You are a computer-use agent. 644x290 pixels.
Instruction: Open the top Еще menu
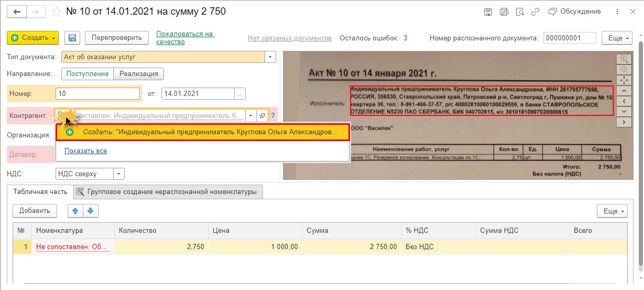[617, 38]
